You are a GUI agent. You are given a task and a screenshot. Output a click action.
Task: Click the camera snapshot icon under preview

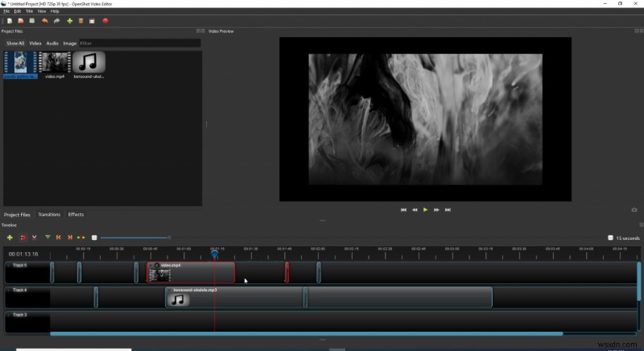[634, 209]
